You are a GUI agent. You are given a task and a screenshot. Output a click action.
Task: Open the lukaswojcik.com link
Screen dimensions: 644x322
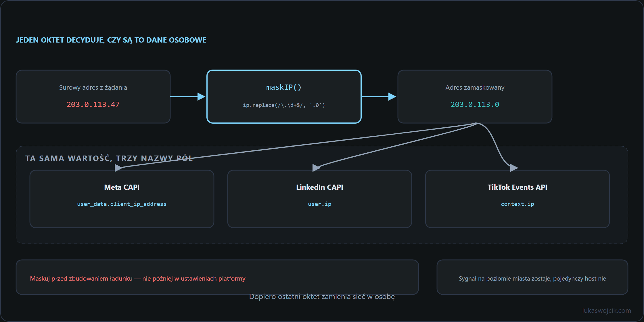607,310
